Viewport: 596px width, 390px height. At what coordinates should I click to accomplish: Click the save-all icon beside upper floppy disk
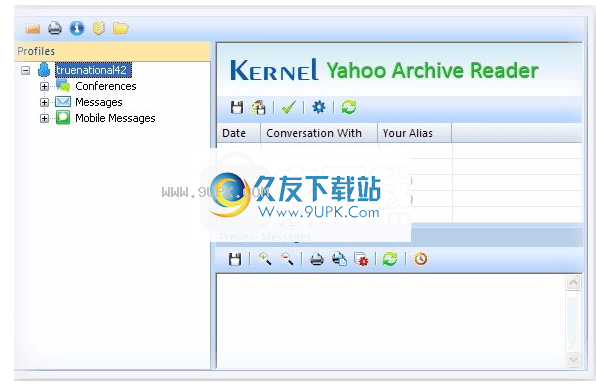pyautogui.click(x=258, y=107)
